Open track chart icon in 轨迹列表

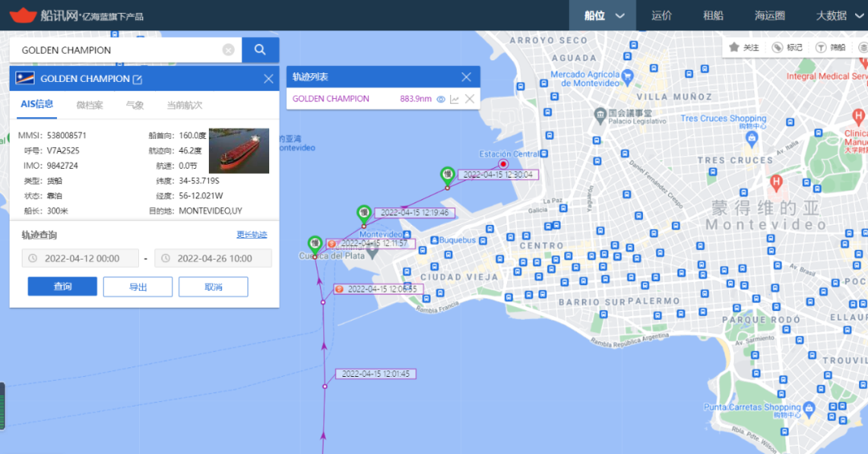pos(454,99)
